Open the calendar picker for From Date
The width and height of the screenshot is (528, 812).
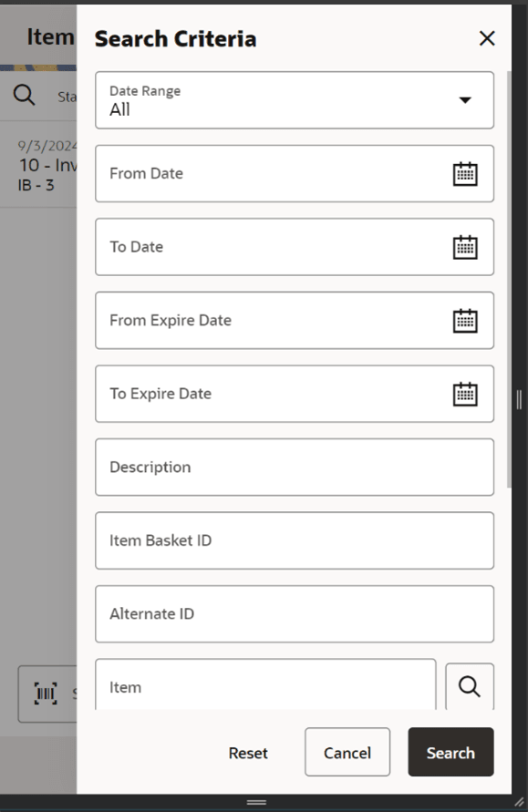point(465,173)
